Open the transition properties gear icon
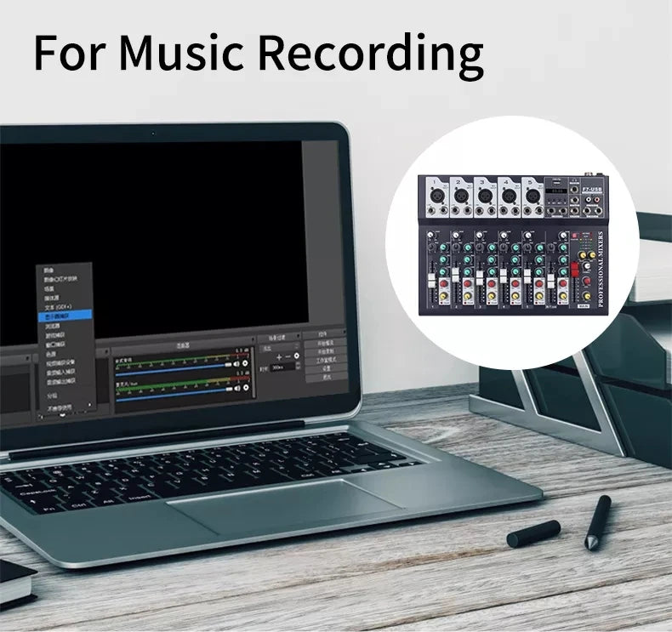672x632 pixels. 297,356
